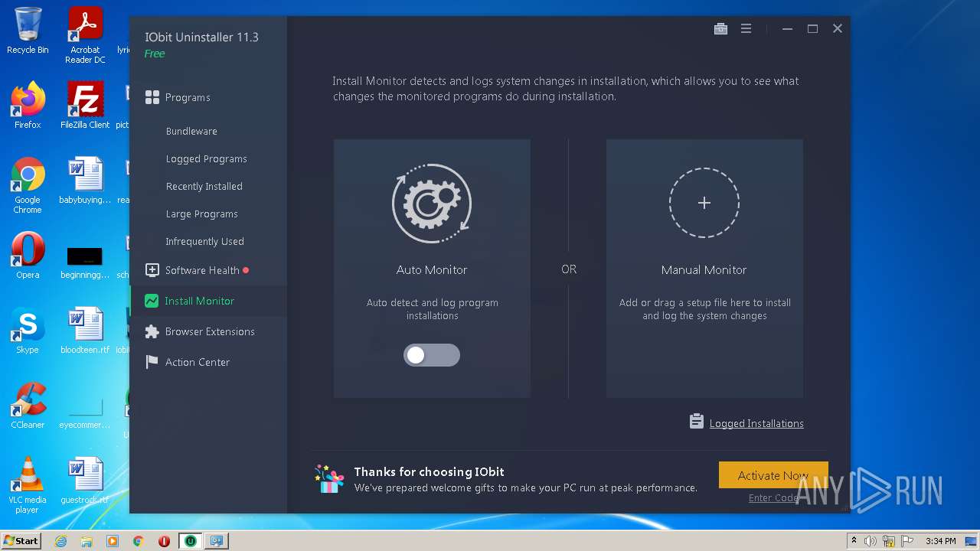Select the Install Monitor chart icon

(152, 301)
